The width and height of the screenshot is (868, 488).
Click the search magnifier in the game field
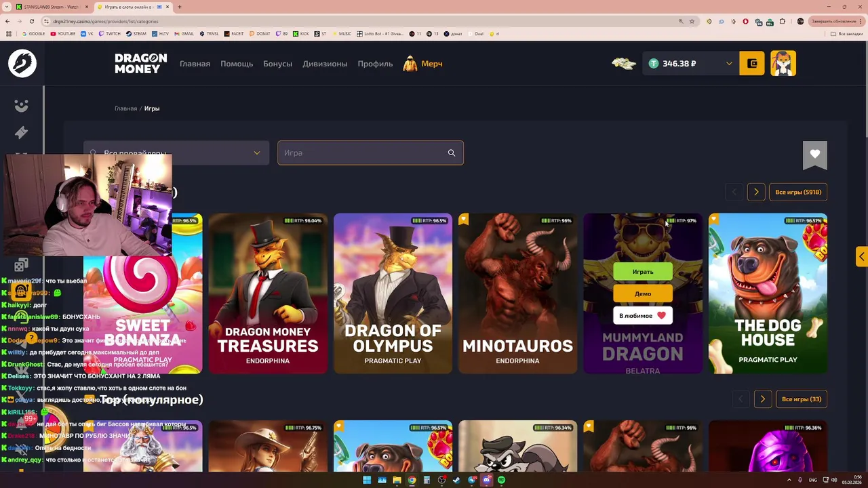452,152
